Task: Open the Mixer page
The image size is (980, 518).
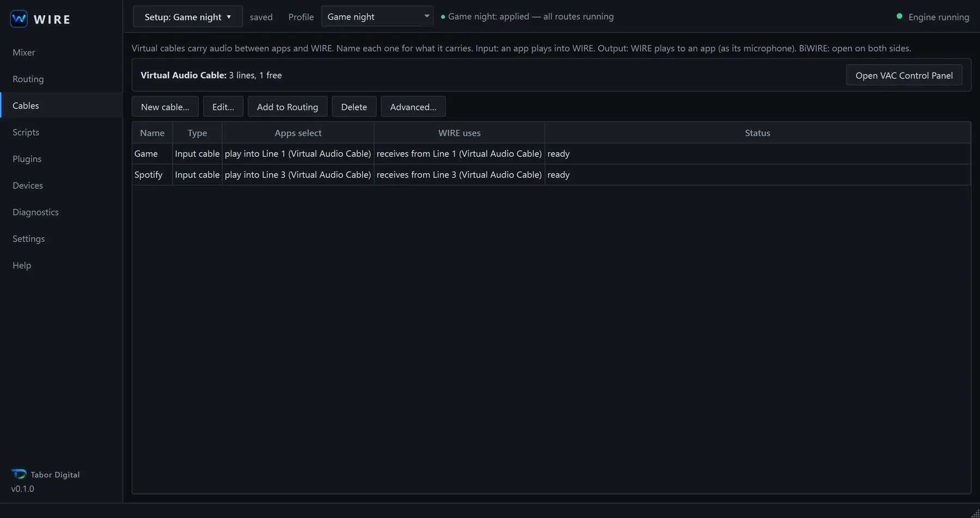Action: pyautogui.click(x=62, y=52)
